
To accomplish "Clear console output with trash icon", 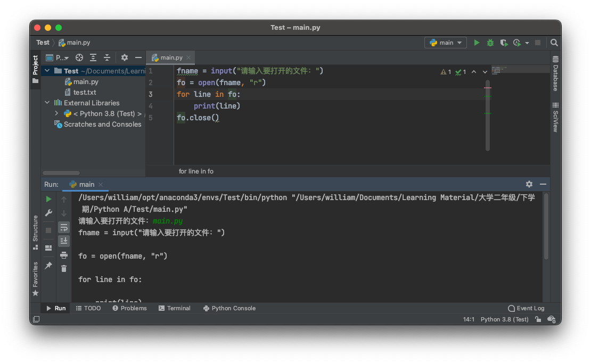I will click(x=64, y=269).
